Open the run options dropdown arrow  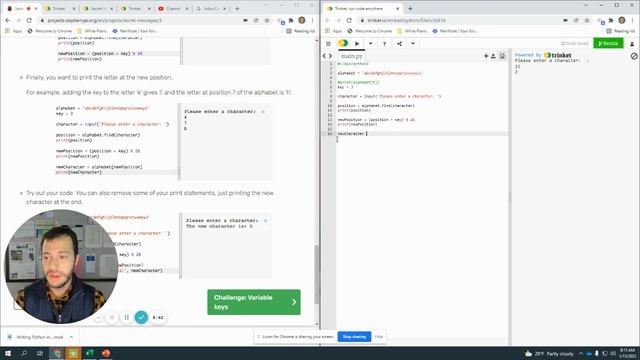[370, 43]
